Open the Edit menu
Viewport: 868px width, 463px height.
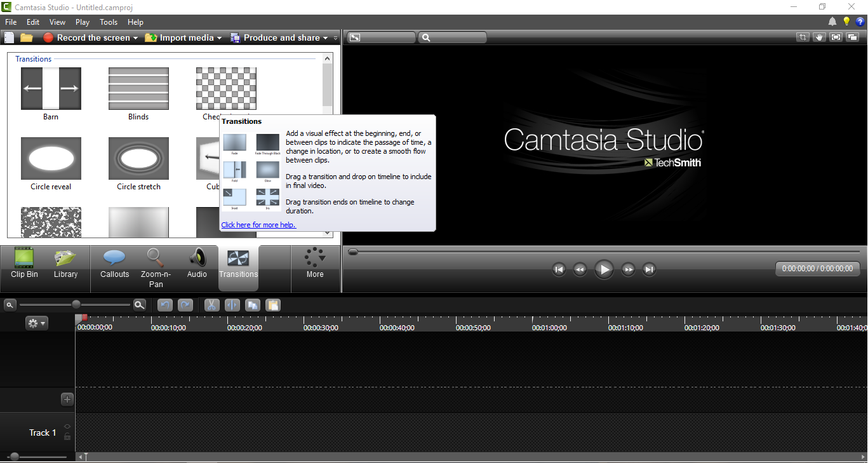pos(33,22)
